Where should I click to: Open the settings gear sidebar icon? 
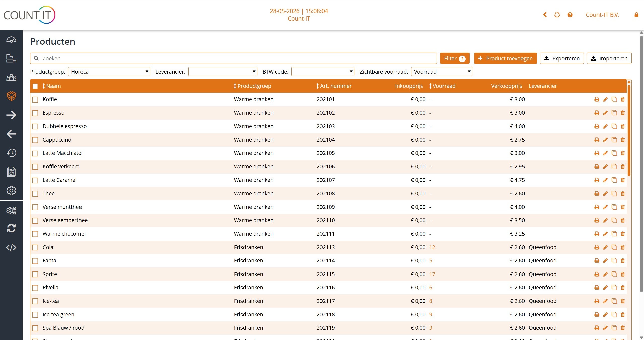pyautogui.click(x=11, y=191)
